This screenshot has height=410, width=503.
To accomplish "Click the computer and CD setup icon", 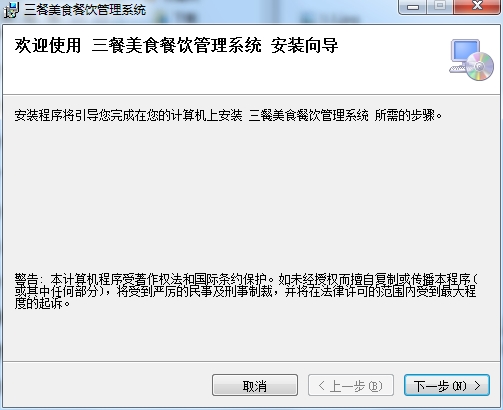I will 471,60.
